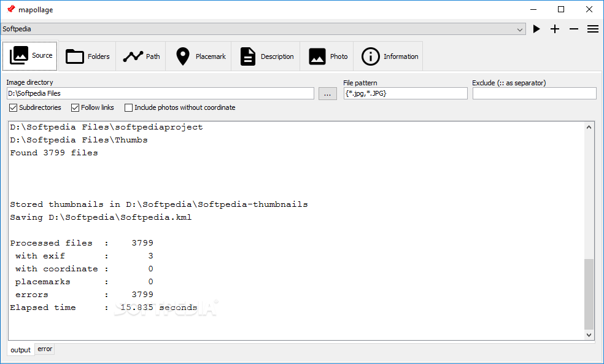Edit the Image directory field
Screen dimensions: 604x364
tap(160, 93)
